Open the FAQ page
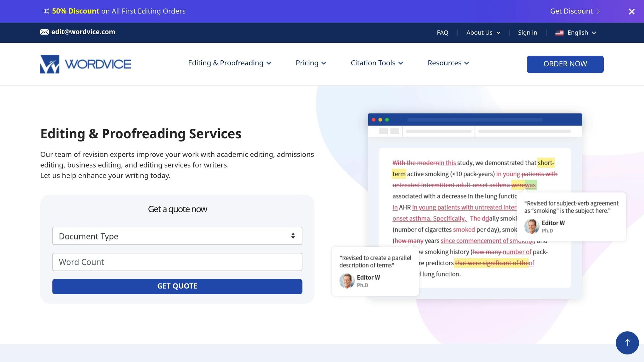Screen dimensions: 644x362 point(442,33)
